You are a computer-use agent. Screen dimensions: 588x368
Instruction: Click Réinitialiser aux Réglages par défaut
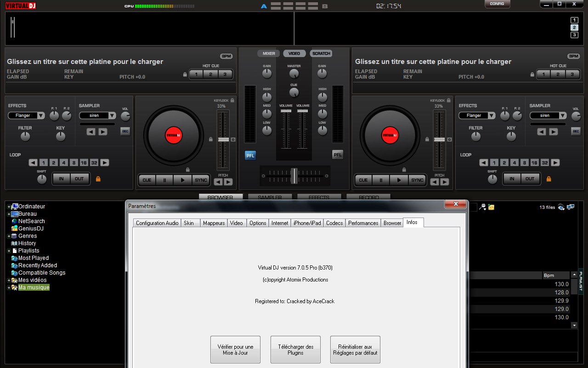[x=355, y=350]
